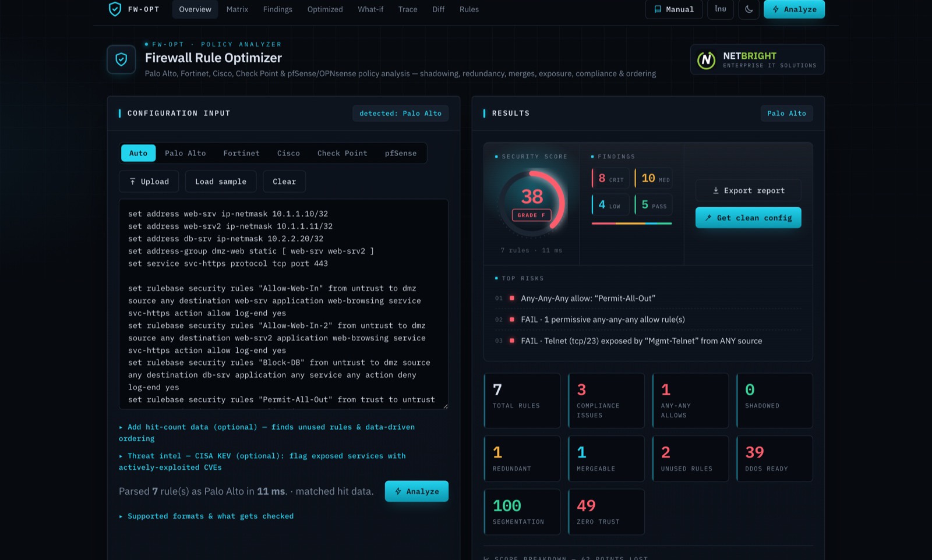Click the GRADE F badge
The image size is (932, 560).
(x=531, y=215)
